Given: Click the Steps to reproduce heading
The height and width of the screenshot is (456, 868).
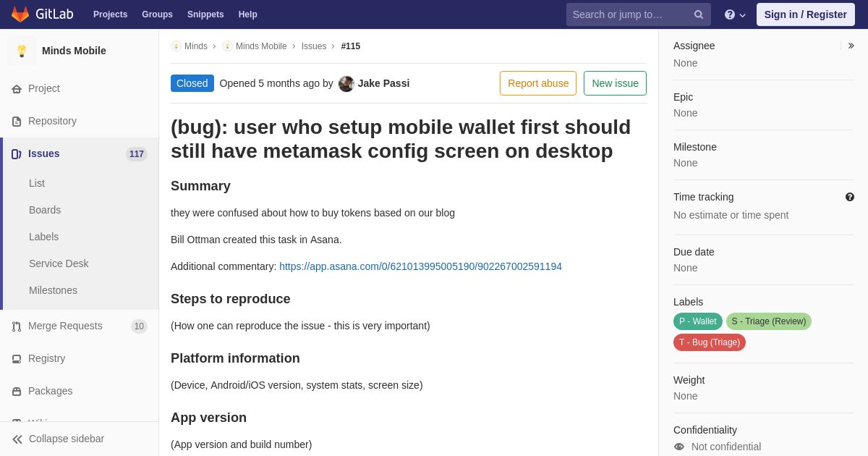Looking at the screenshot, I should pos(231,299).
